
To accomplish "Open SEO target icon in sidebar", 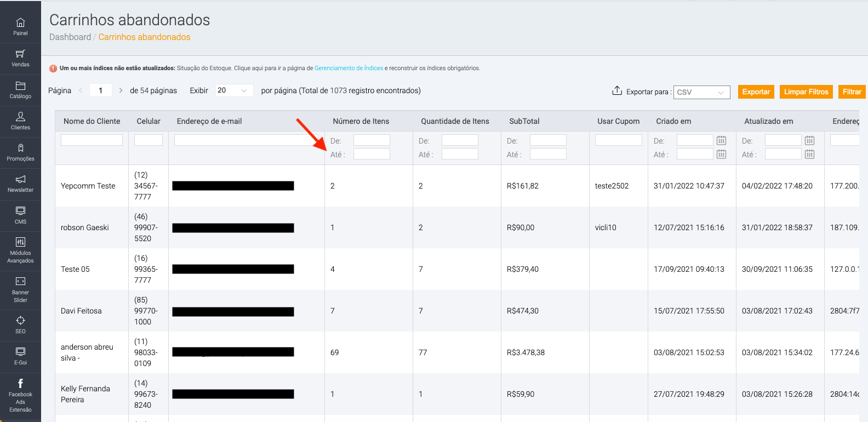I will pos(20,321).
